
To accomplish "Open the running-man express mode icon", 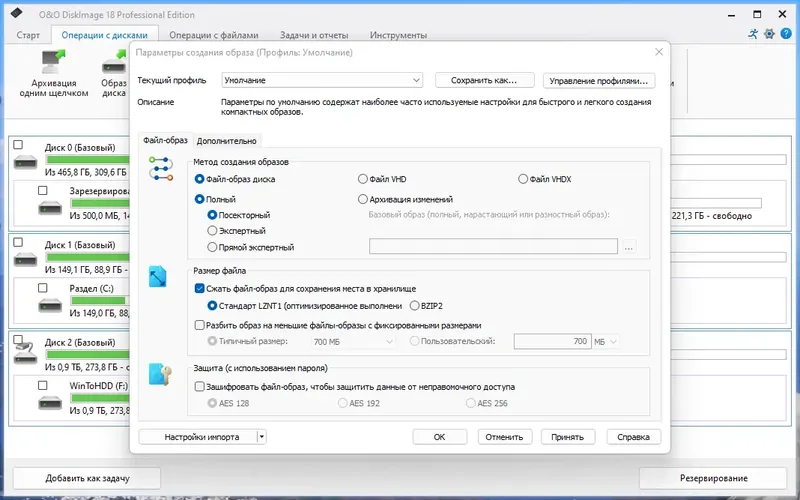I will (753, 34).
